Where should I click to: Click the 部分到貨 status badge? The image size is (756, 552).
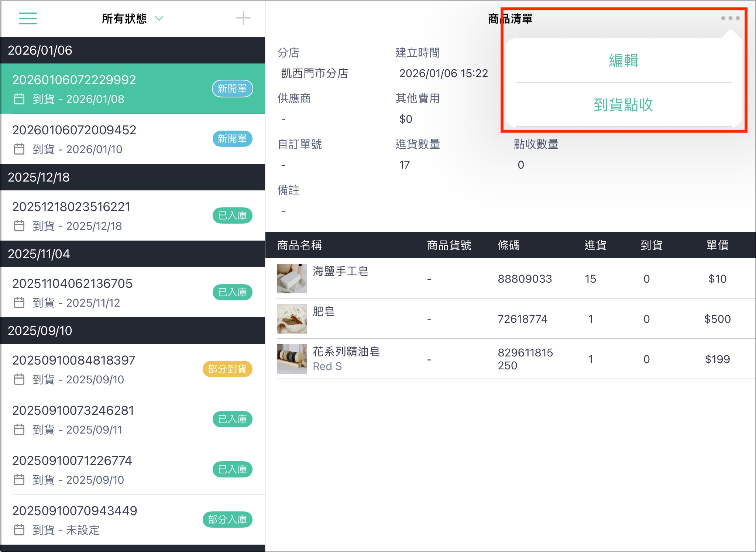coord(227,369)
